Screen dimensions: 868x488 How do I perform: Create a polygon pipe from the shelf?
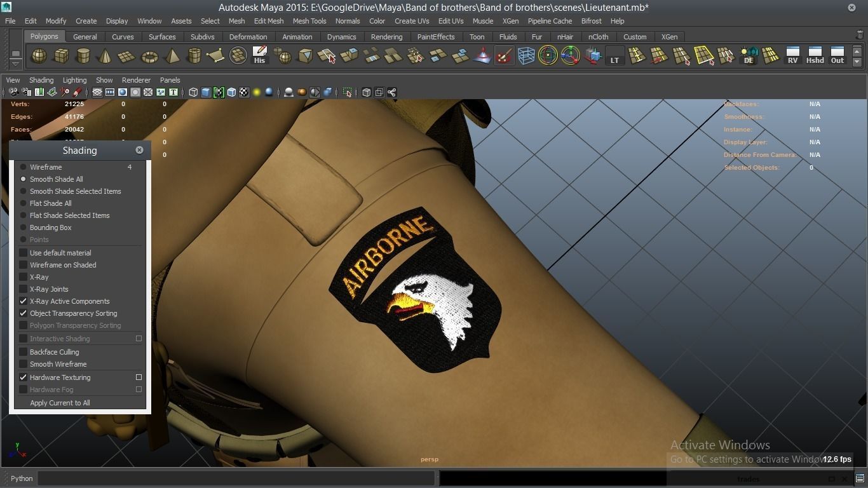(x=194, y=57)
